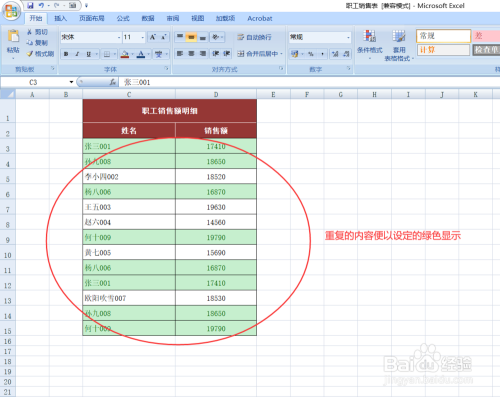The height and width of the screenshot is (397, 500).
Task: Click the Select All corner button
Action: click(x=8, y=94)
